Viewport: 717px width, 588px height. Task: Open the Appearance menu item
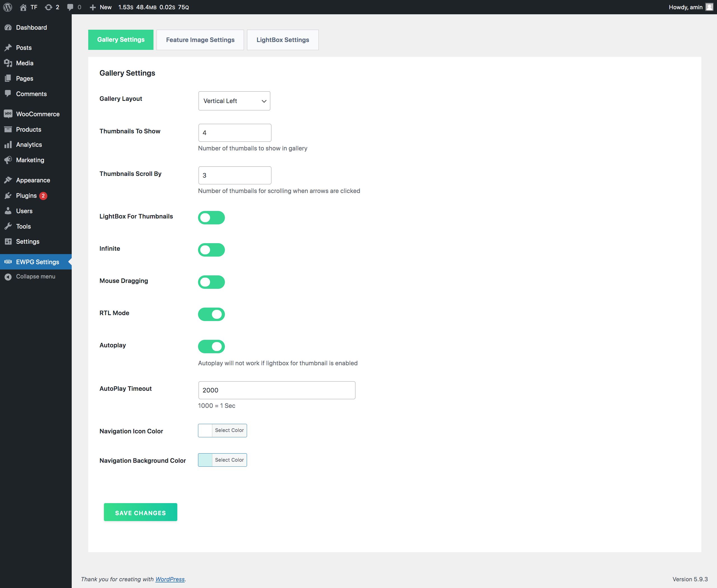(36, 180)
